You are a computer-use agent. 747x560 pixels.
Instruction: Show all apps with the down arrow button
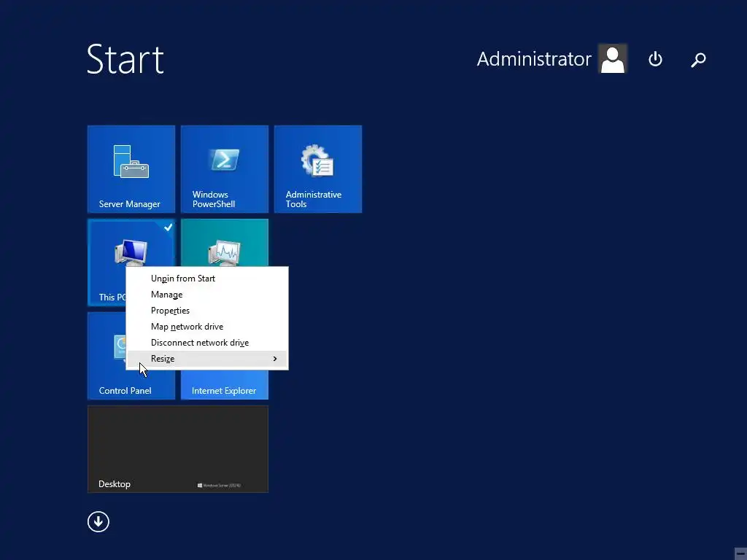98,521
